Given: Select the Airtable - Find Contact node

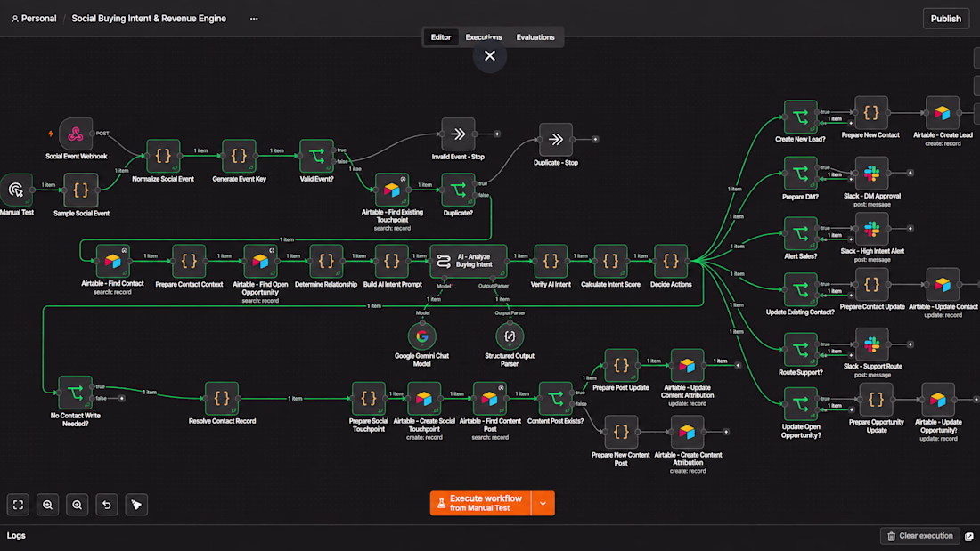Looking at the screenshot, I should click(112, 261).
